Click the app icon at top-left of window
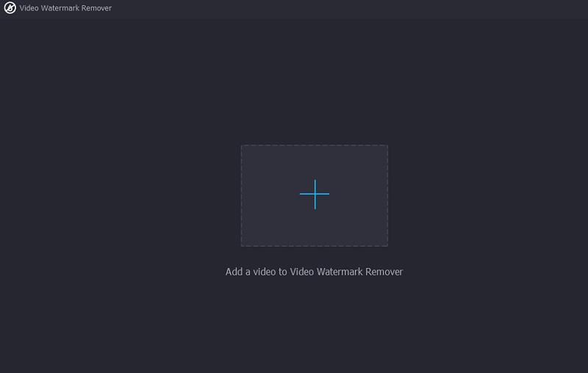 [10, 8]
